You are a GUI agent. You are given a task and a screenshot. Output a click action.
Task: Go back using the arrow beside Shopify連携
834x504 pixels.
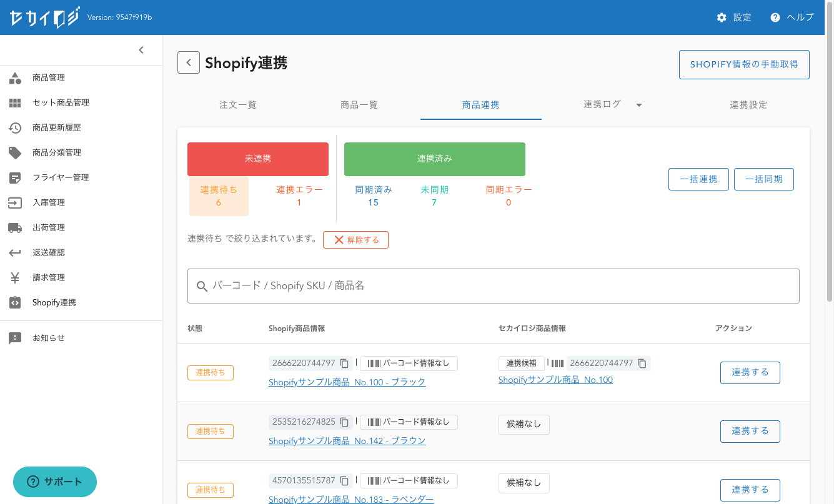[189, 62]
